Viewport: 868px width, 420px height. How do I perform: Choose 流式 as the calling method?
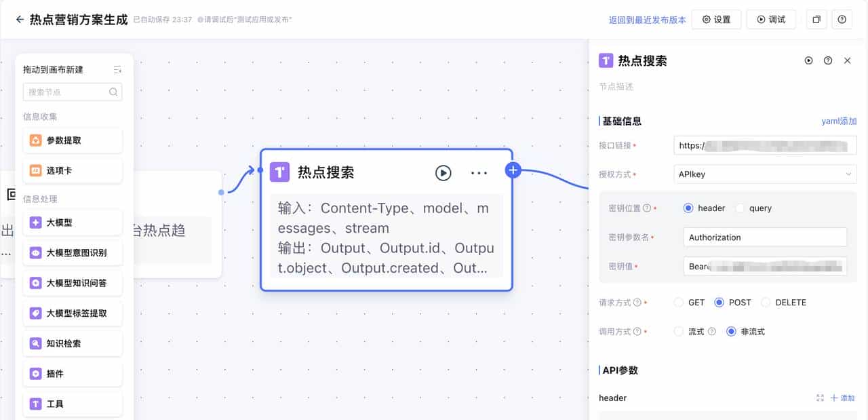(679, 332)
